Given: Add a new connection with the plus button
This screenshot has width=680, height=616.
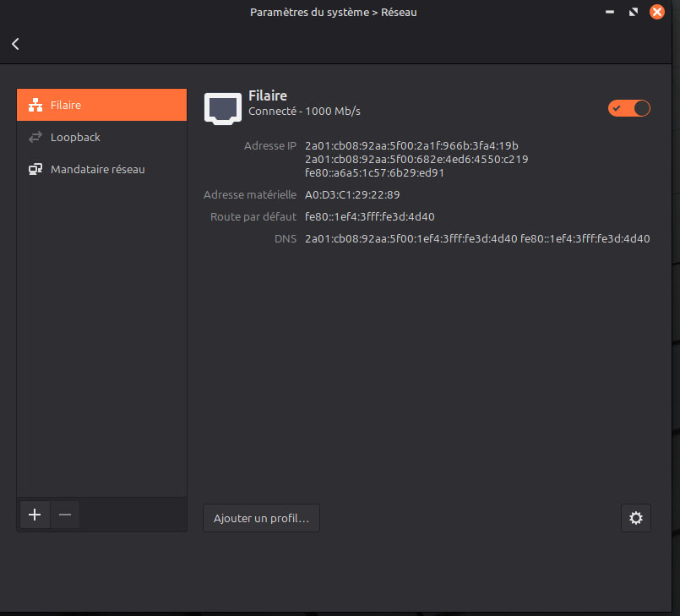Looking at the screenshot, I should [35, 515].
